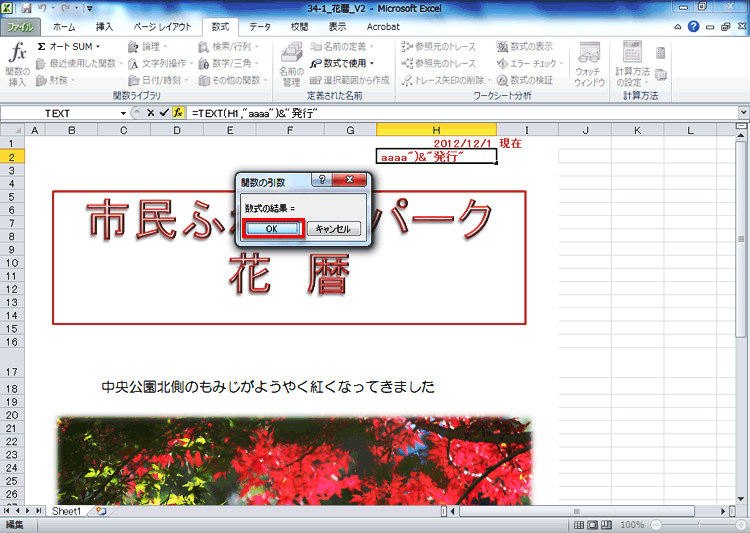
Task: Switch to the ホーム (Home) tab
Action: pos(64,27)
